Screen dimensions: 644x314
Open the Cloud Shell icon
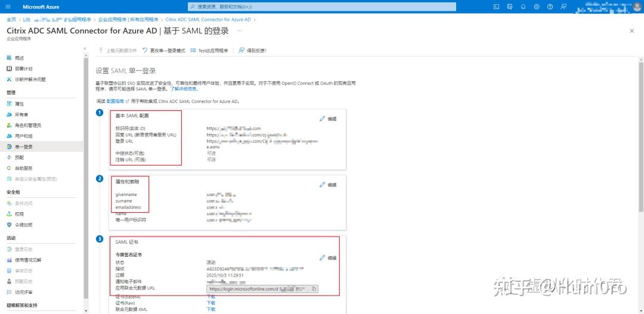(496, 7)
